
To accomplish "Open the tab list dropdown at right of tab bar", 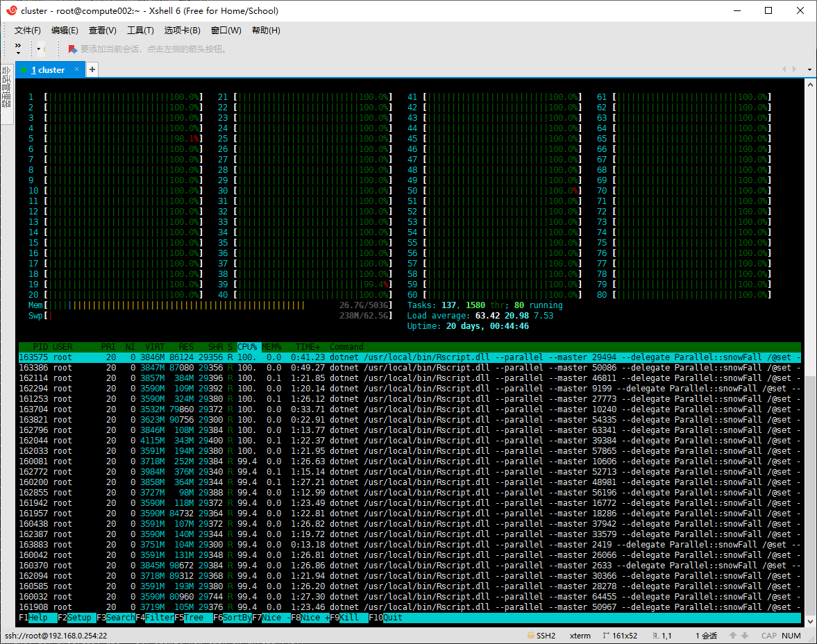I will point(809,69).
